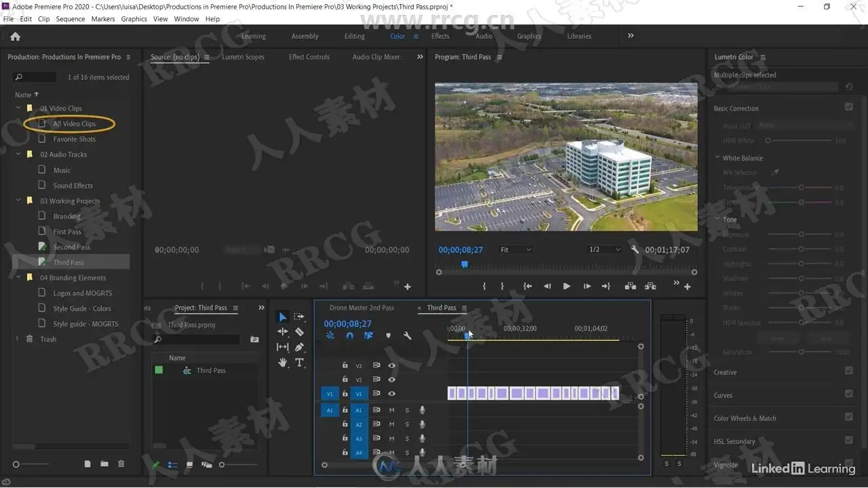Select the Pen tool
Screen dimensions: 868x488
pyautogui.click(x=299, y=347)
